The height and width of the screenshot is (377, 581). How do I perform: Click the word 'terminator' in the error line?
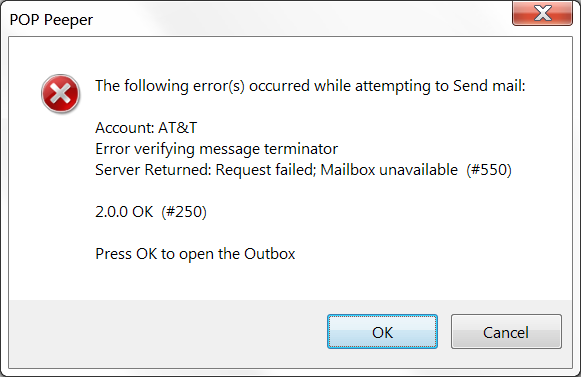pyautogui.click(x=301, y=149)
